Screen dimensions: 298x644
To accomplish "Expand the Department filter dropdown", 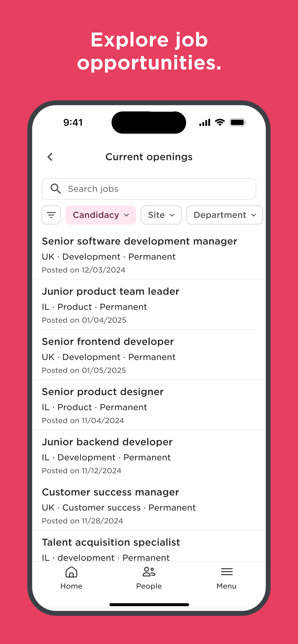I will point(225,215).
